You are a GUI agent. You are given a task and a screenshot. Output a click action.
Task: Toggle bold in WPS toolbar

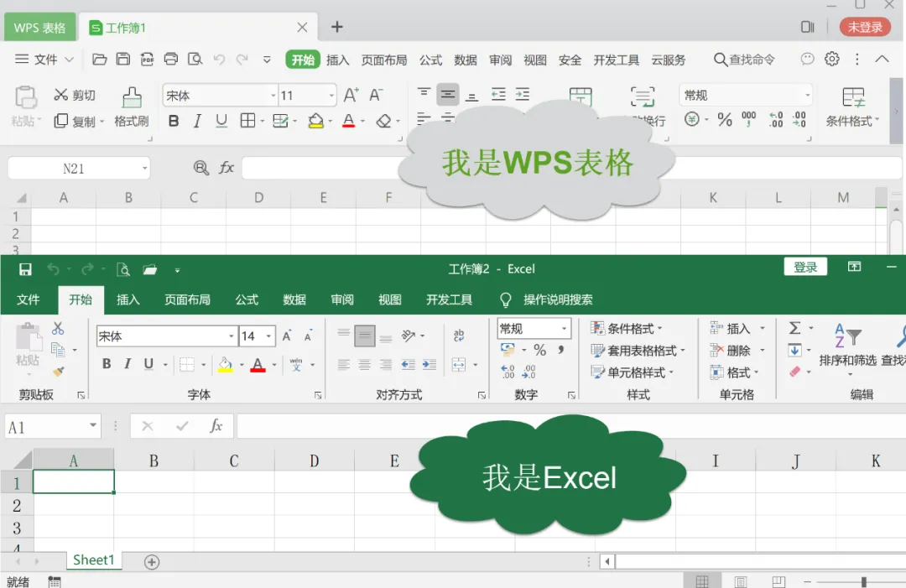coord(174,121)
